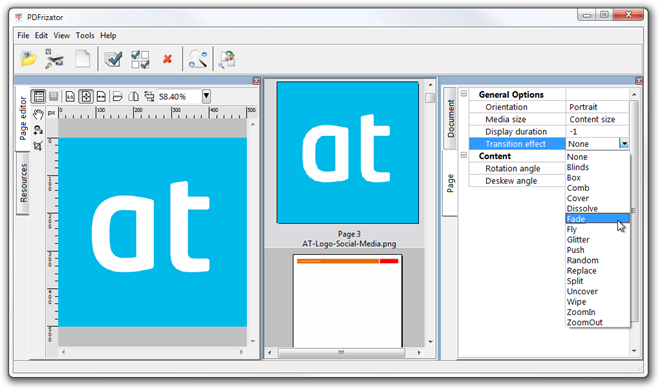Viewport: 660px width, 390px height.
Task: Click the zoom magnifier toolbar icon
Action: coord(197,59)
